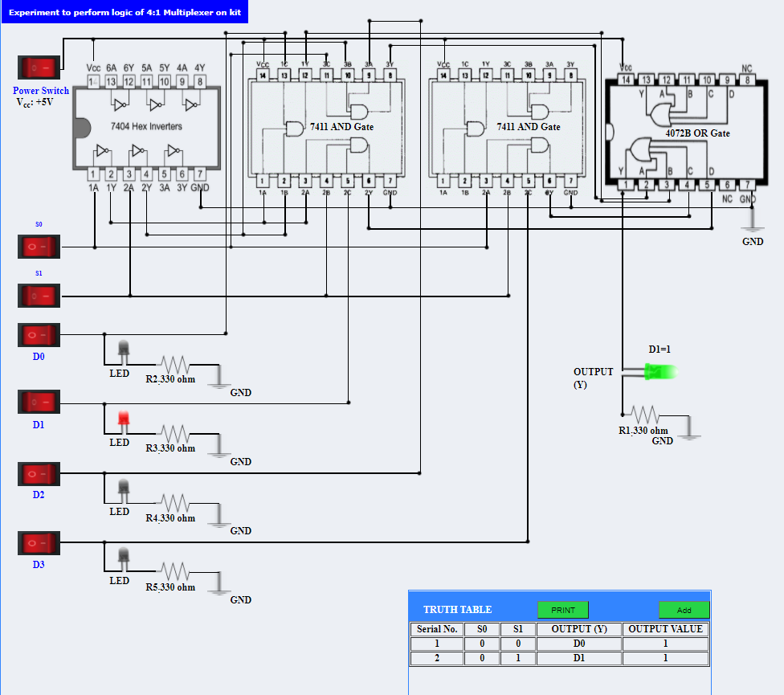Click the Serial No. column header

pyautogui.click(x=437, y=629)
